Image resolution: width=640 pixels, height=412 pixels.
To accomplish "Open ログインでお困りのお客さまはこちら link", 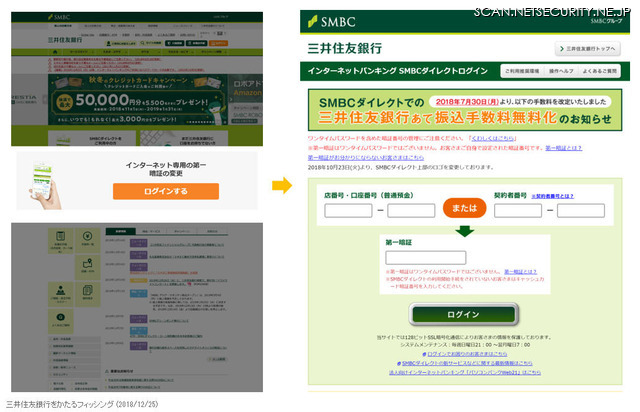I will coord(465,354).
